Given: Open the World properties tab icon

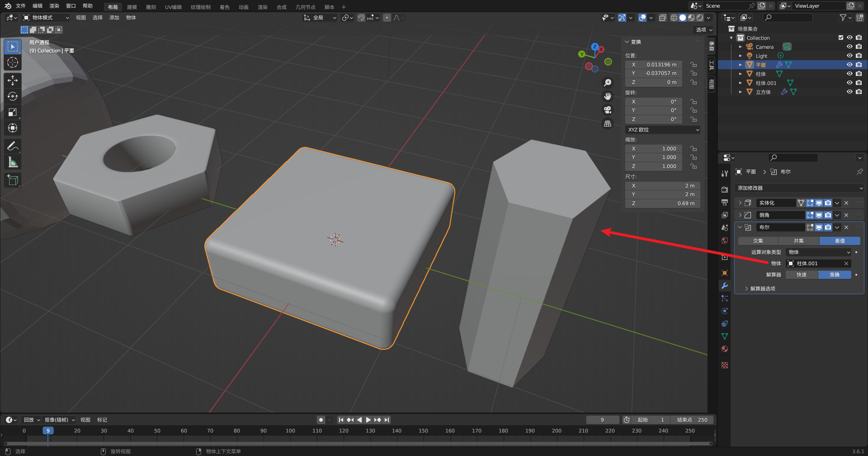Looking at the screenshot, I should [x=725, y=240].
